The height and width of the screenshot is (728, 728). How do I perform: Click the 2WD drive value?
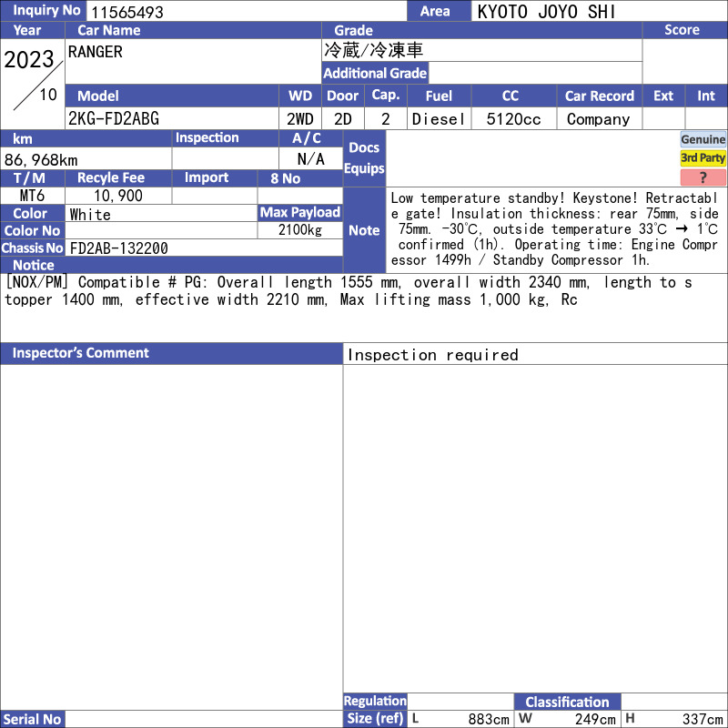[x=300, y=119]
